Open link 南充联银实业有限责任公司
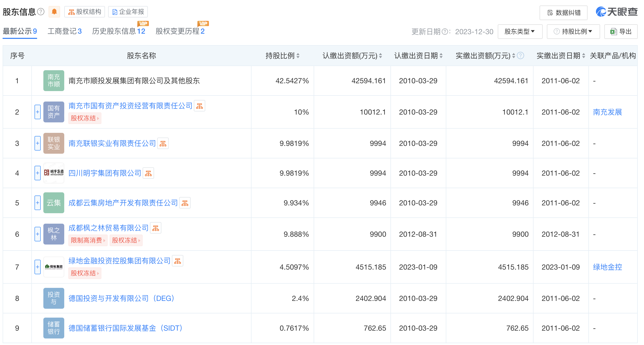The width and height of the screenshot is (644, 345). [x=112, y=143]
